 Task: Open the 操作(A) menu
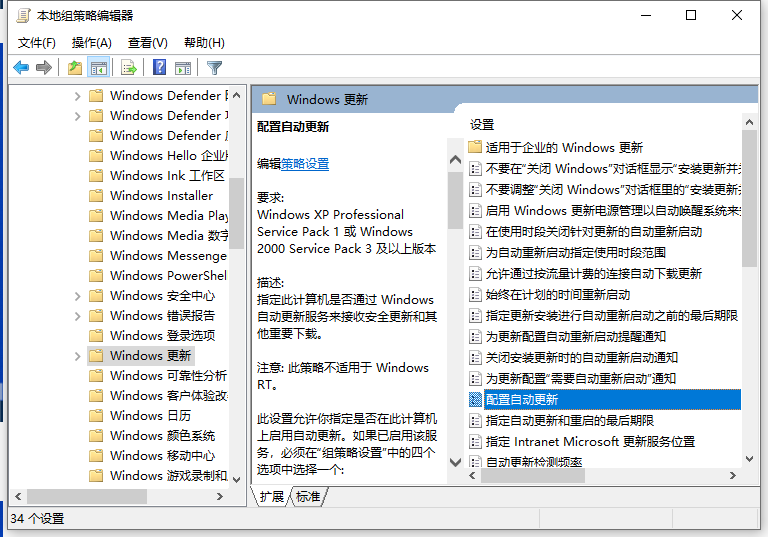(x=92, y=43)
